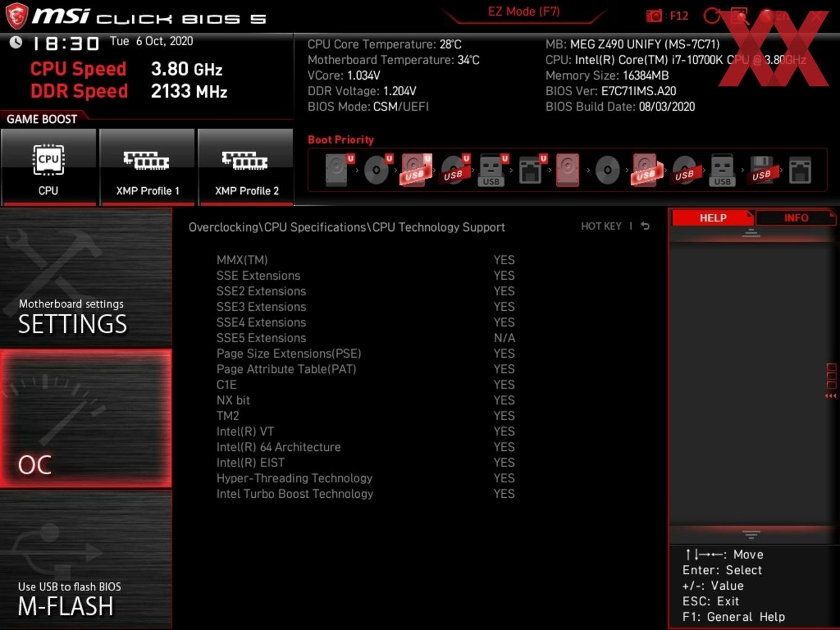Toggle the Game Boost CPU button label
The image size is (840, 630).
(x=48, y=191)
